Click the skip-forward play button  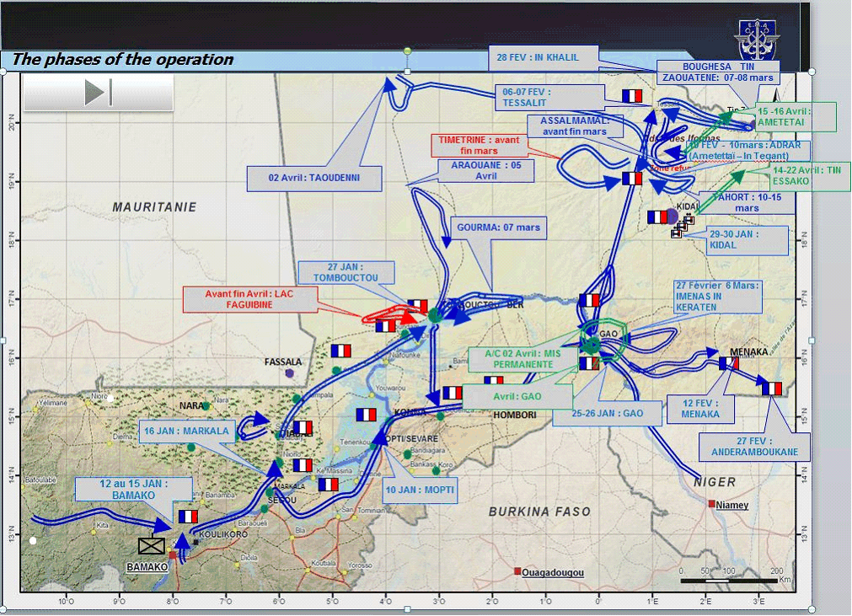99,93
